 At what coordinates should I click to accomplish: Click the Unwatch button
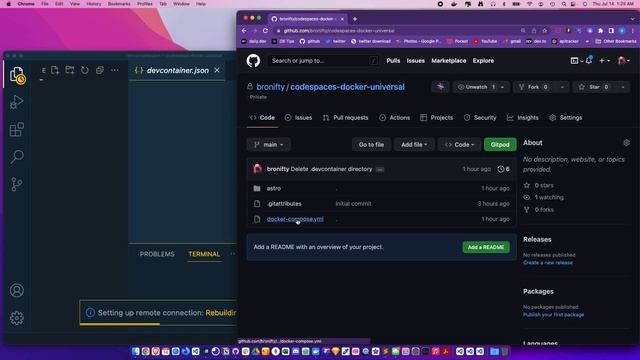pyautogui.click(x=477, y=87)
